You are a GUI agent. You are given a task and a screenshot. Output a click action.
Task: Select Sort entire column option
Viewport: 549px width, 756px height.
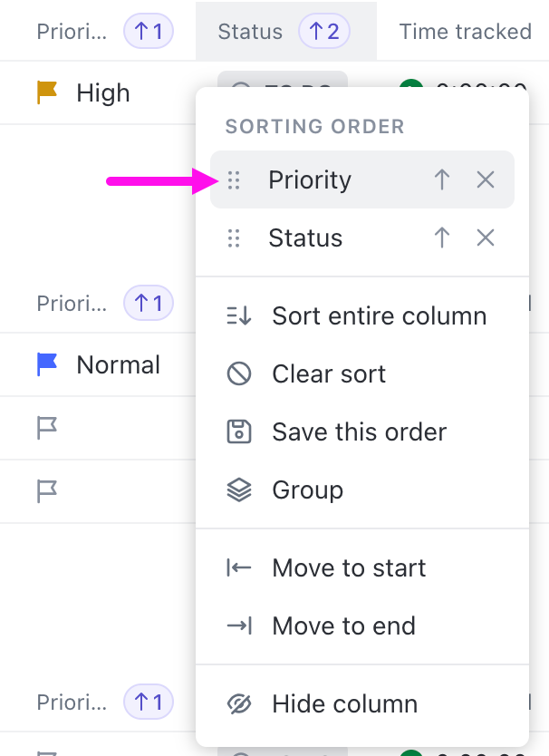pyautogui.click(x=379, y=316)
